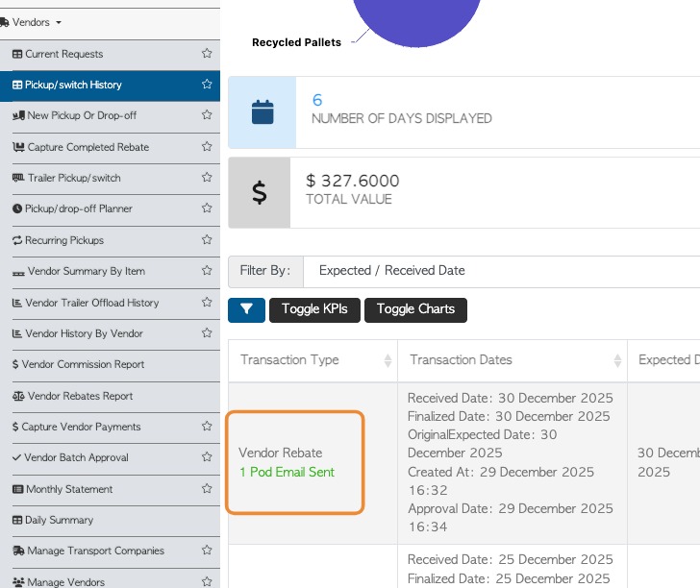The width and height of the screenshot is (700, 588).
Task: Click the dollar sign total value icon
Action: tap(259, 192)
